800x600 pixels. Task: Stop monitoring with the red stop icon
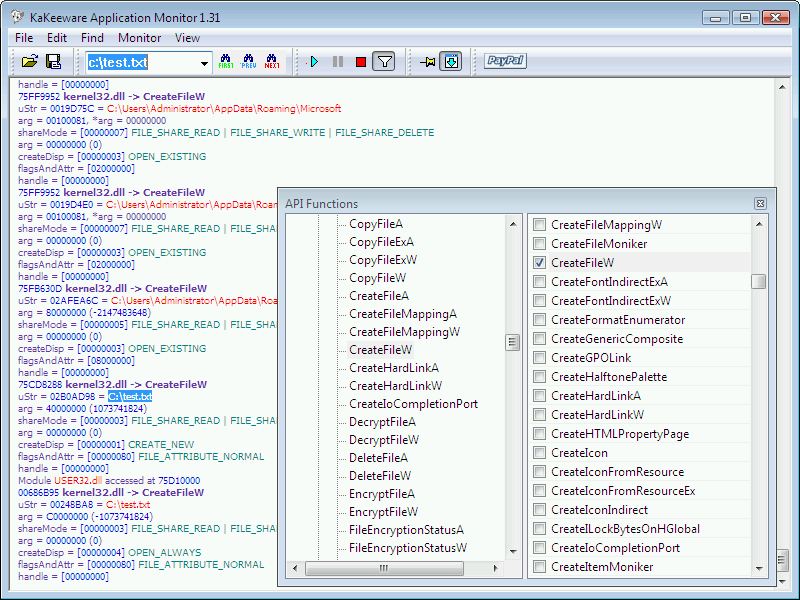coord(361,62)
